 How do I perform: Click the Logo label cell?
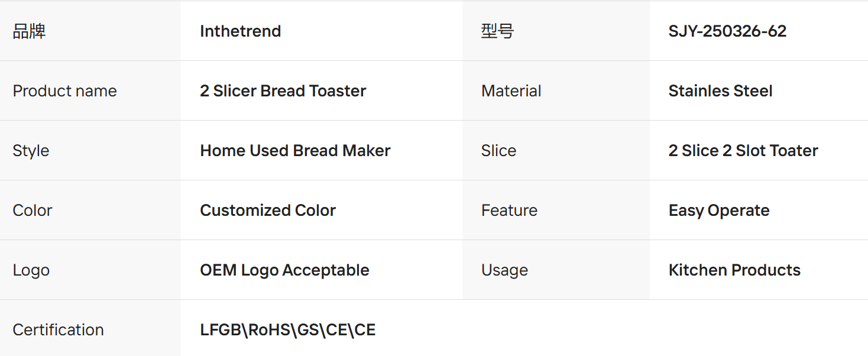click(x=31, y=270)
